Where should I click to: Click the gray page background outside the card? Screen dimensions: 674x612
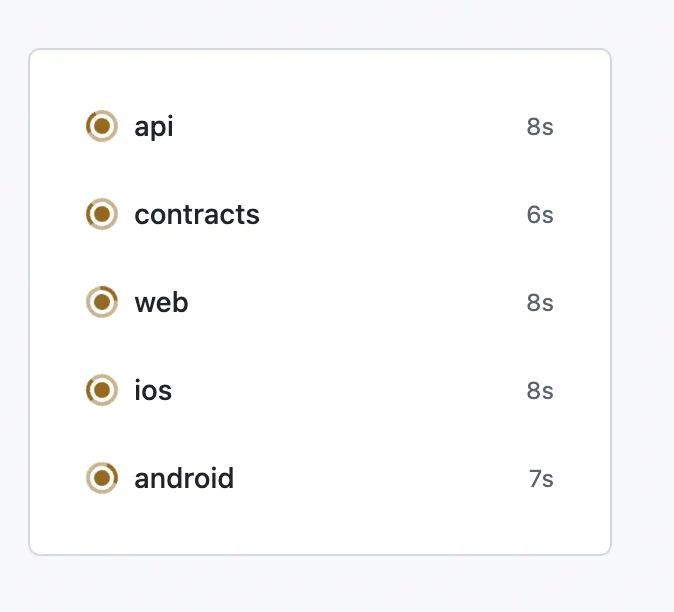643,301
